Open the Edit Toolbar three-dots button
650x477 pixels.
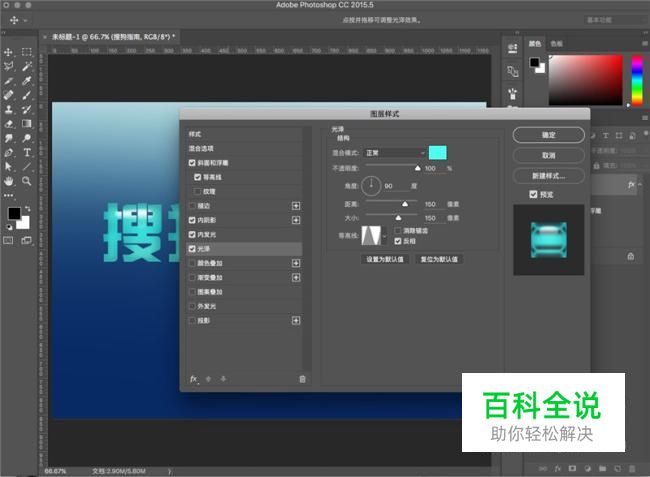[8, 195]
